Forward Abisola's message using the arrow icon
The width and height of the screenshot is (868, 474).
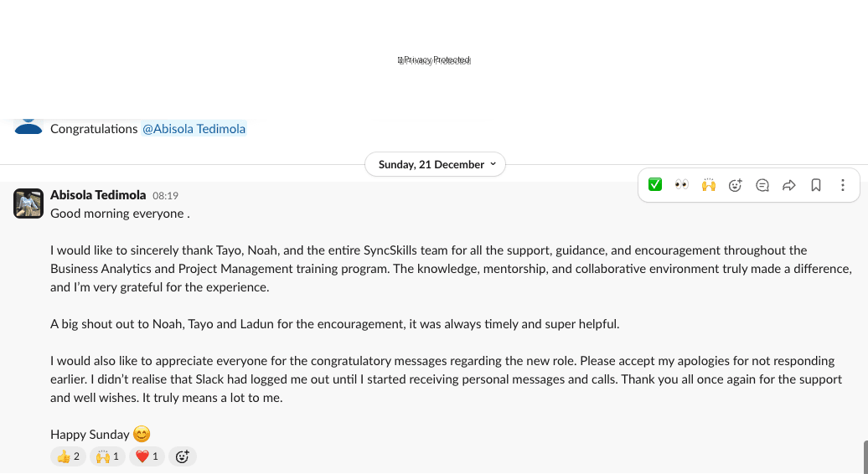pyautogui.click(x=789, y=185)
